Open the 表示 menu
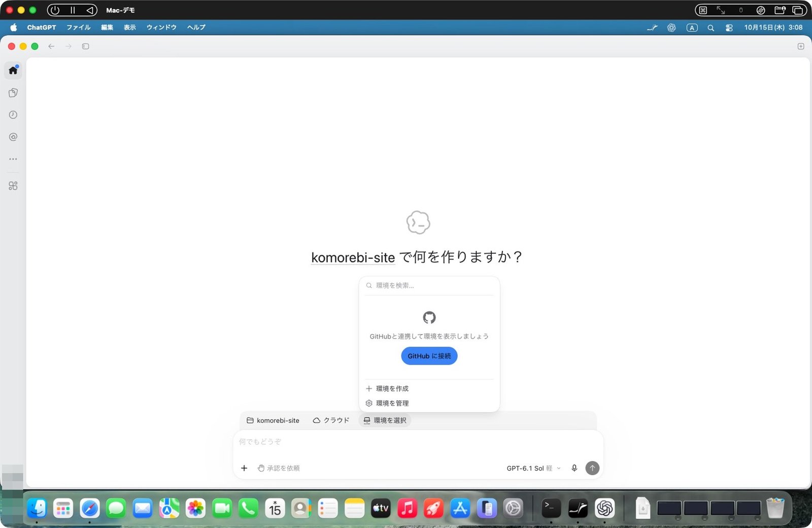Image resolution: width=812 pixels, height=528 pixels. [130, 27]
